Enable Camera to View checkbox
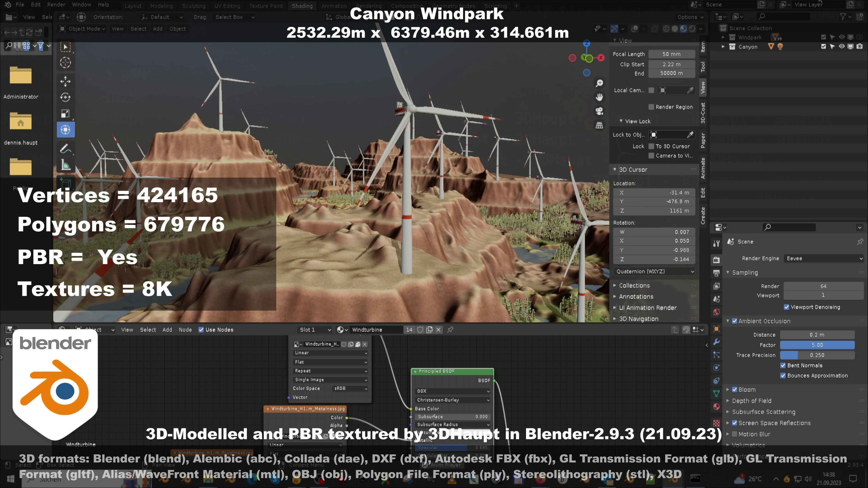The height and width of the screenshot is (488, 868). 651,156
